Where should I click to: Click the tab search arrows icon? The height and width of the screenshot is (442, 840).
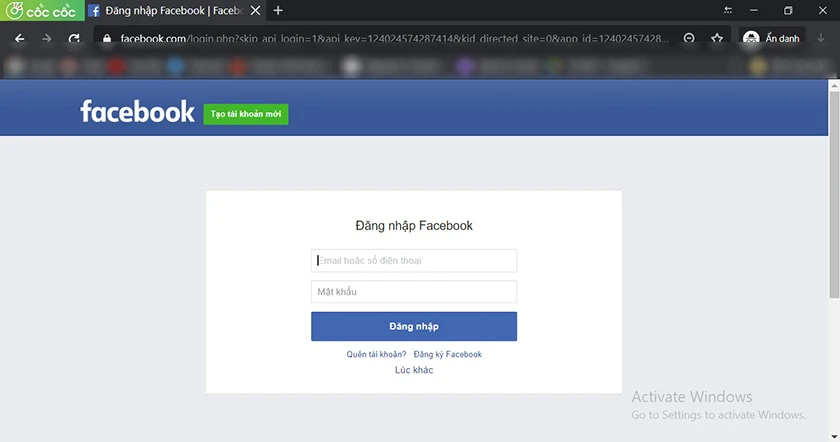728,10
